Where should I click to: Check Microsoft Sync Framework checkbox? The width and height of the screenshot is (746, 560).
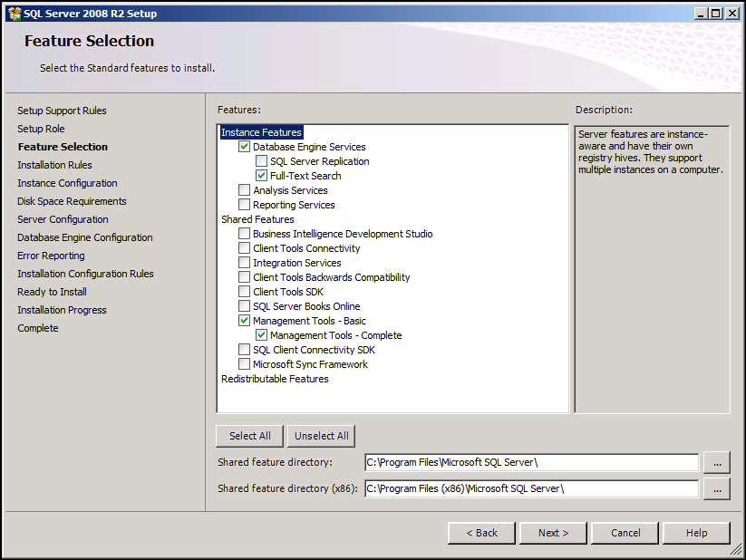244,364
